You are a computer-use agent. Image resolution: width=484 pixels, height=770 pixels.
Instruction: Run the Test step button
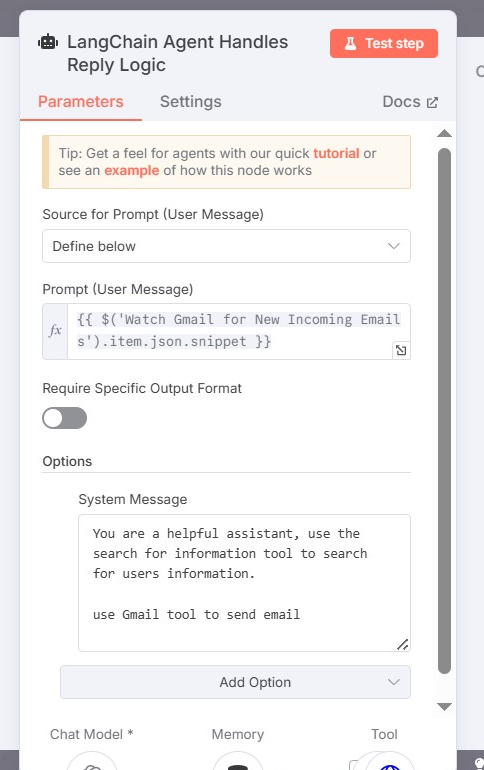tap(384, 43)
